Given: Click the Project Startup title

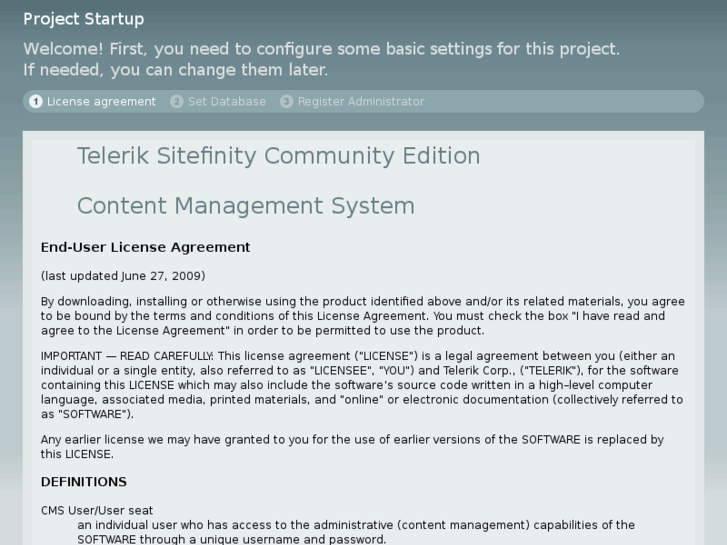Looking at the screenshot, I should [x=84, y=19].
